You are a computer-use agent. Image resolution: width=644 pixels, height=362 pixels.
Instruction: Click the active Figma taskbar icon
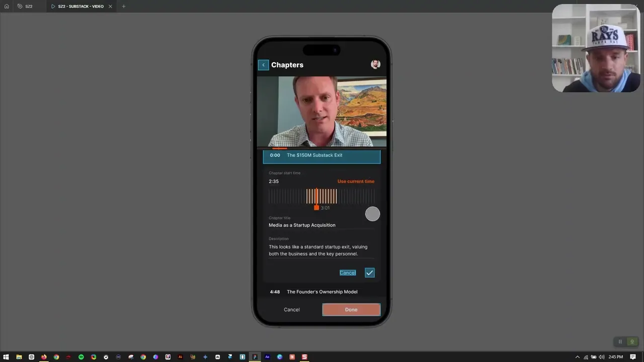[x=255, y=357]
